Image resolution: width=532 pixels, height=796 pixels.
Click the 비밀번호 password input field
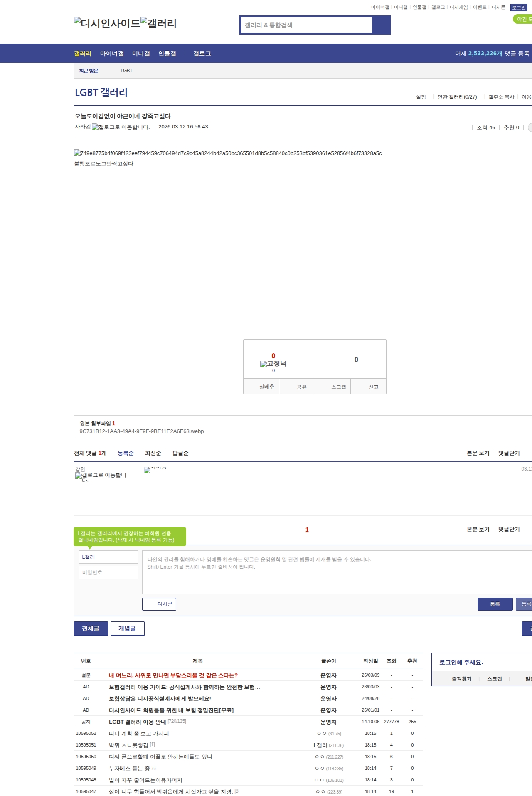tap(108, 572)
